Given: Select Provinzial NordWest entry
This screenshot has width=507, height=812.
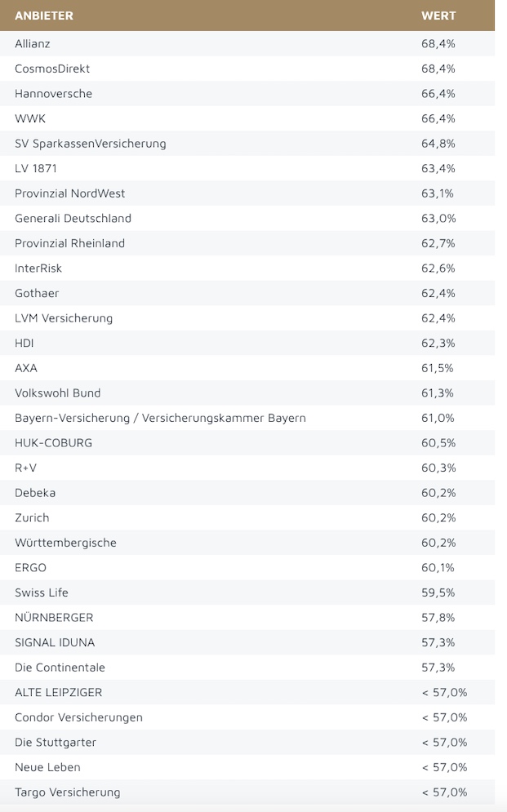Looking at the screenshot, I should [69, 193].
